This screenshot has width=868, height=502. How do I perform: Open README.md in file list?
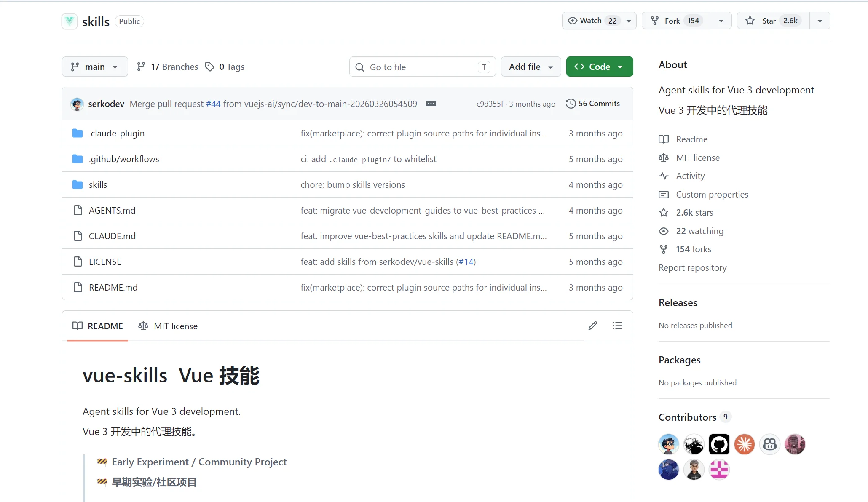click(x=113, y=288)
